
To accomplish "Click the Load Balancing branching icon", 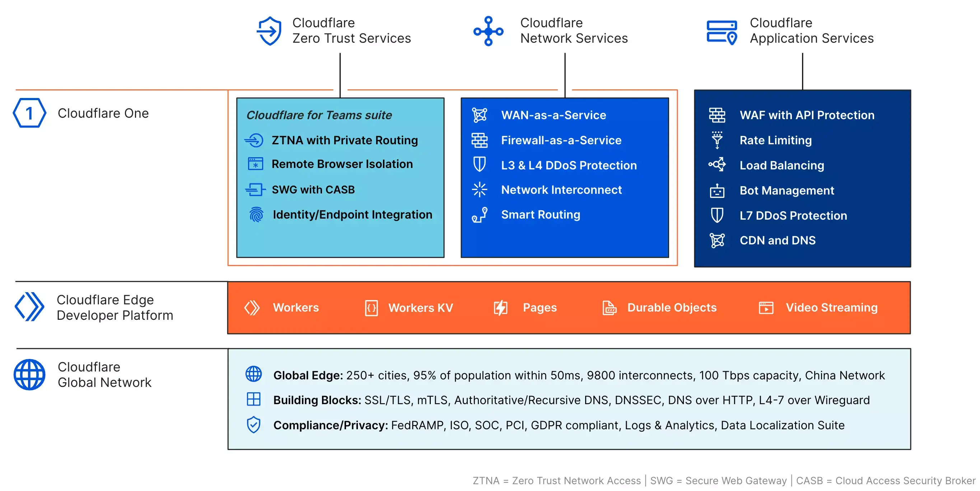I will click(x=717, y=165).
